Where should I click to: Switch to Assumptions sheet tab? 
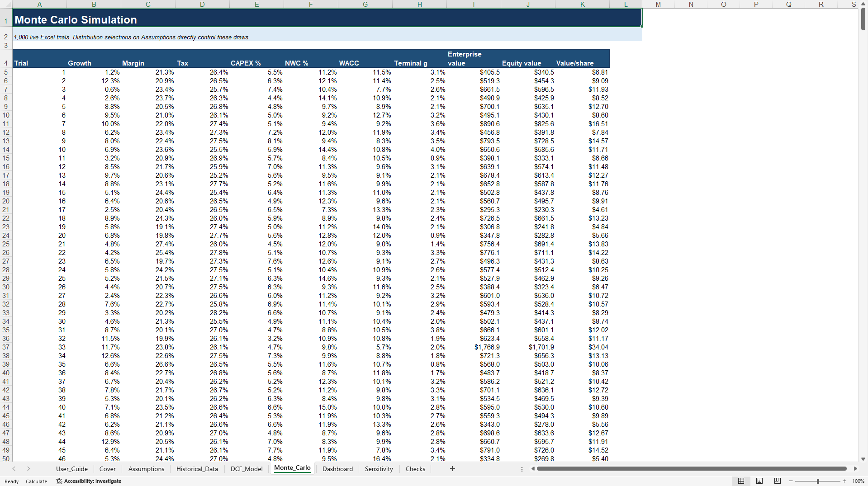pos(147,469)
